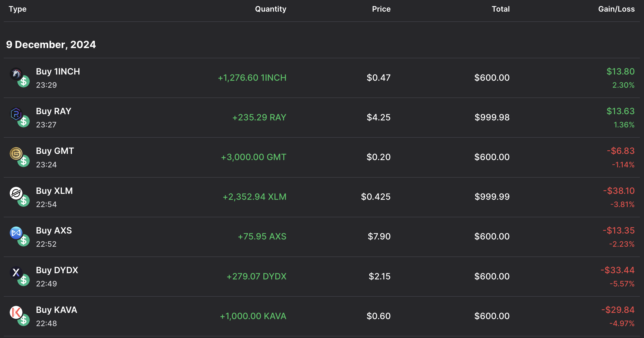Sort by the Total column header
The height and width of the screenshot is (338, 644).
coord(500,9)
